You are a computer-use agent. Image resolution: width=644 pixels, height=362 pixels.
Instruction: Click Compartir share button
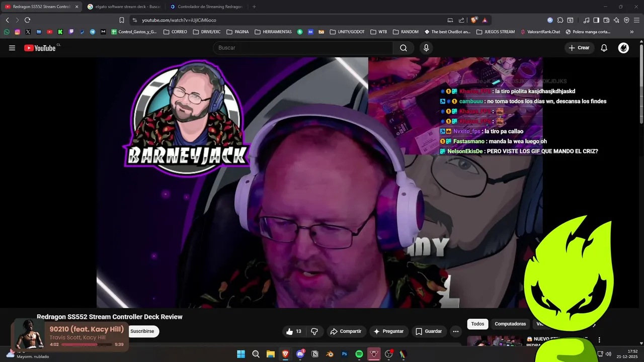[346, 331]
